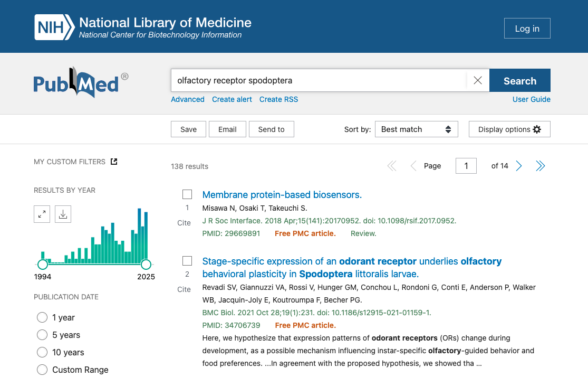The height and width of the screenshot is (377, 588).
Task: Open the Display options menu
Action: click(509, 129)
